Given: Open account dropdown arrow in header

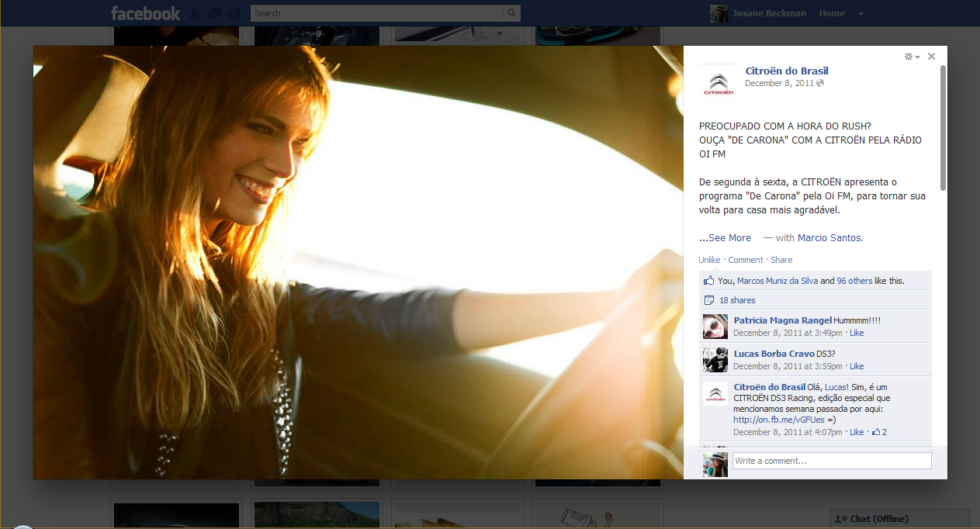Looking at the screenshot, I should coord(861,13).
